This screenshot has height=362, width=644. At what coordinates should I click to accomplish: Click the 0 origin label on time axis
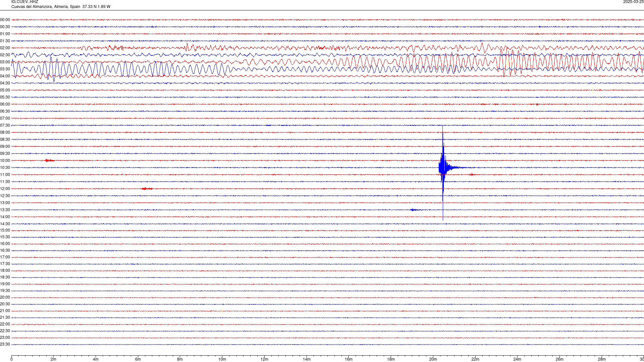[11, 359]
